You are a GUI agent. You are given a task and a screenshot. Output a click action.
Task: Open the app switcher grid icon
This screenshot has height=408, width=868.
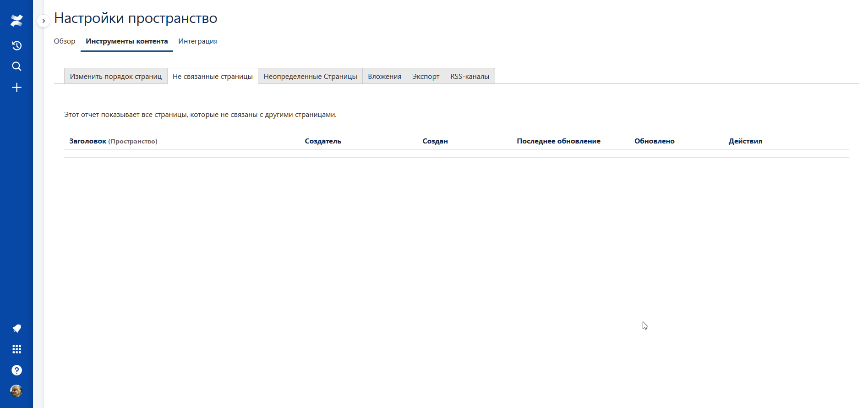point(16,349)
